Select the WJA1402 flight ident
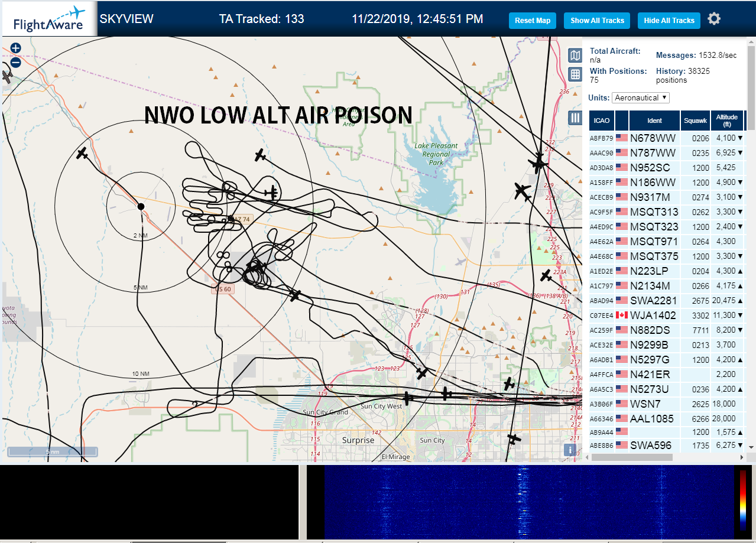 coord(653,316)
